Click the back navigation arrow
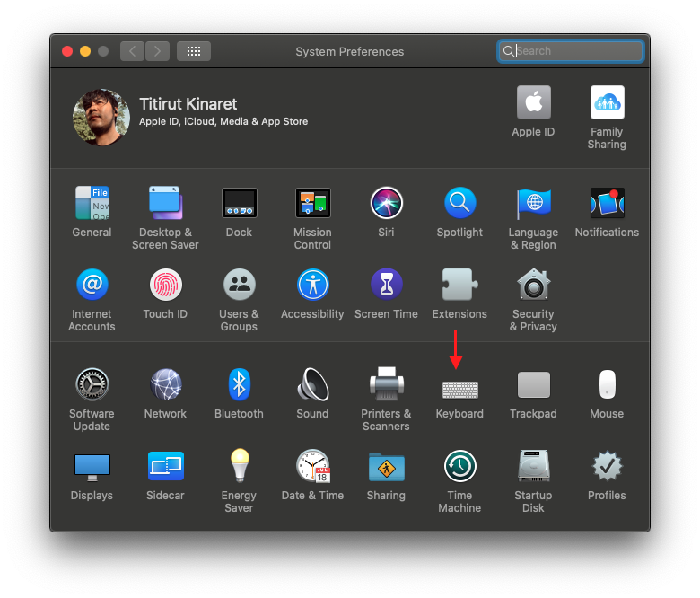Viewport: 700px width, 598px height. pos(133,51)
